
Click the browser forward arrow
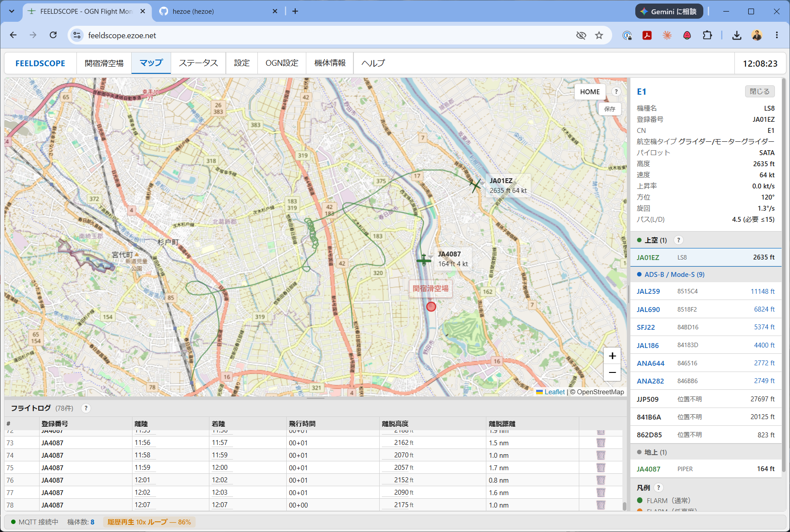[x=33, y=35]
